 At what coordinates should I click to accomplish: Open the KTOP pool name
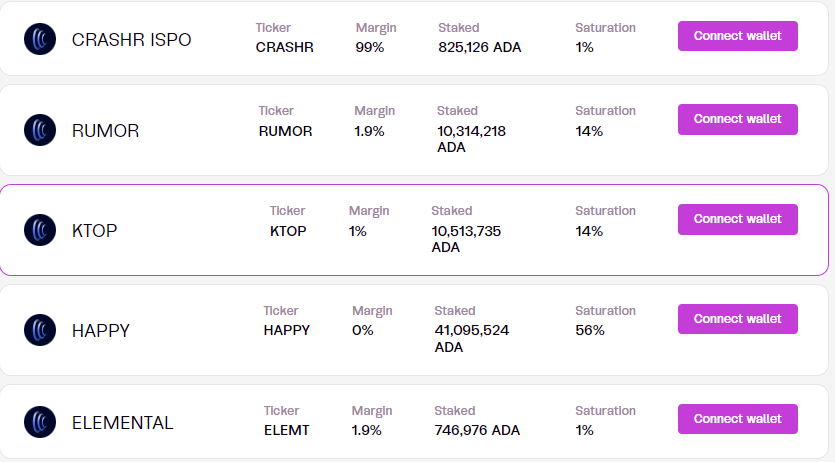pos(95,231)
